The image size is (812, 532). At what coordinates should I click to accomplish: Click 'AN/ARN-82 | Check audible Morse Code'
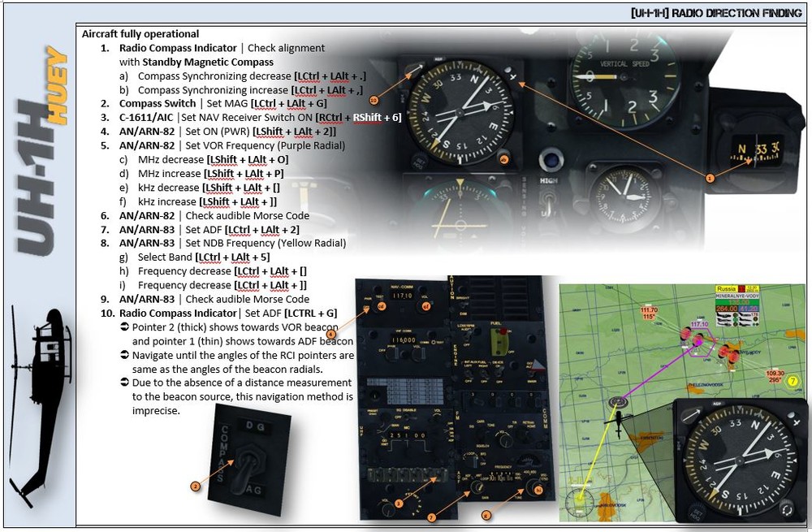(x=214, y=215)
